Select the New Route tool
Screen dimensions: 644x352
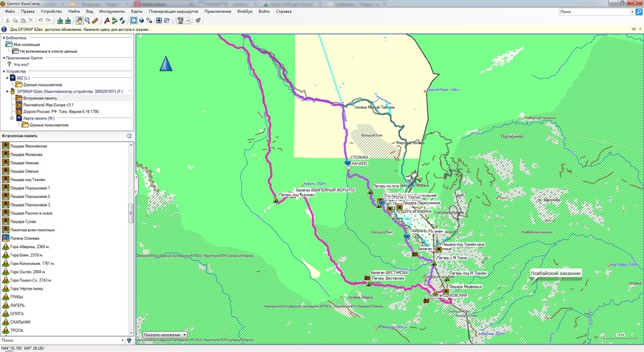point(115,21)
